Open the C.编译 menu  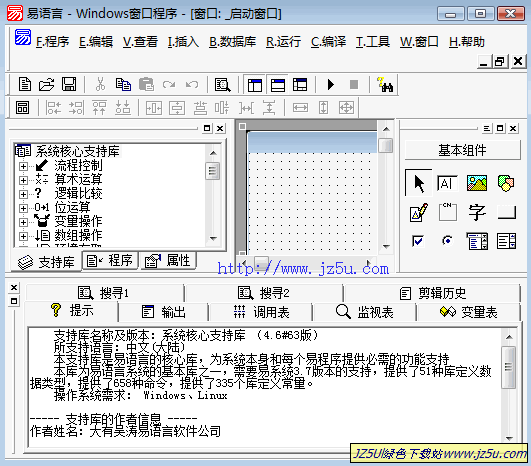[x=328, y=42]
